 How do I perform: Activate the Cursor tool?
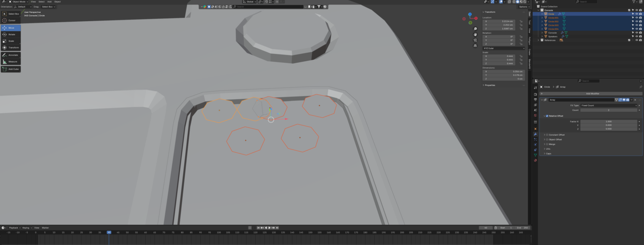11,20
